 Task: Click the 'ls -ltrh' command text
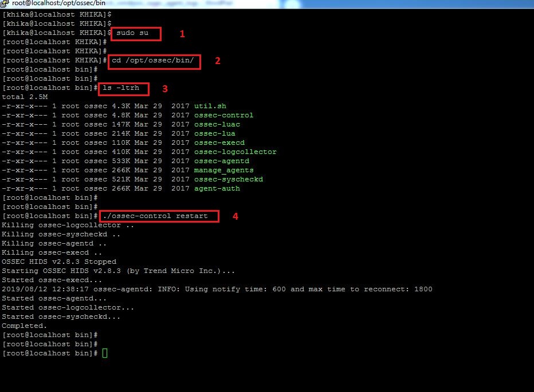121,88
